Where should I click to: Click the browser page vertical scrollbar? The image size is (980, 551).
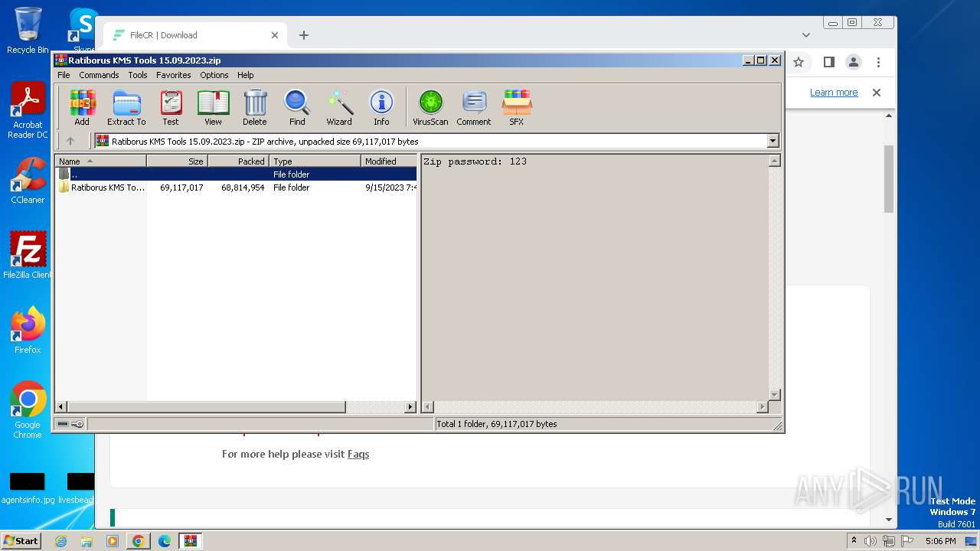tap(889, 179)
